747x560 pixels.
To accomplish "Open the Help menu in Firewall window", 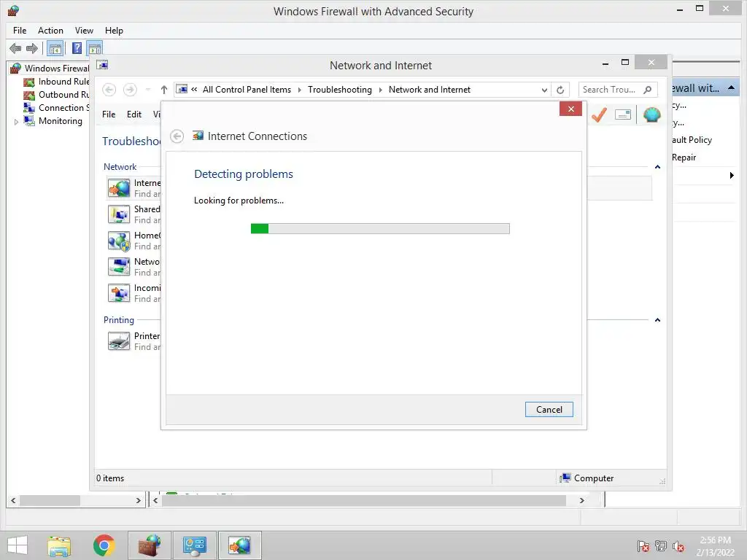I will click(114, 31).
